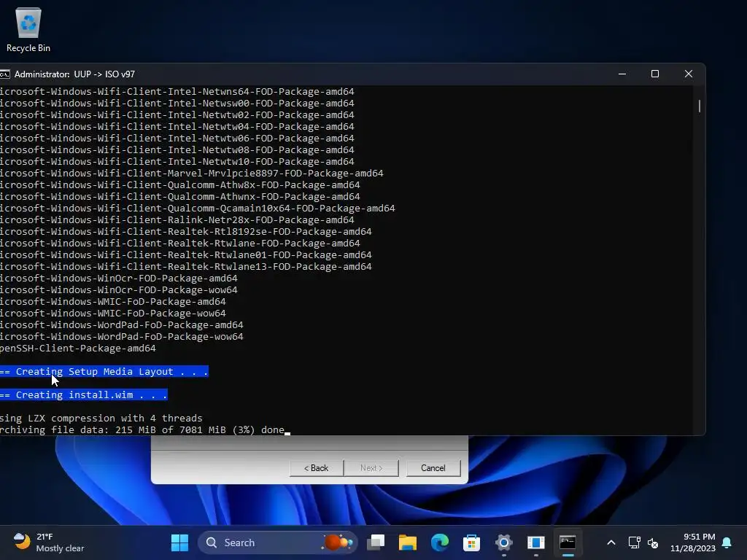The image size is (747, 560).
Task: Click the WMIC-FoD-Package-amd64 line
Action: click(x=113, y=301)
